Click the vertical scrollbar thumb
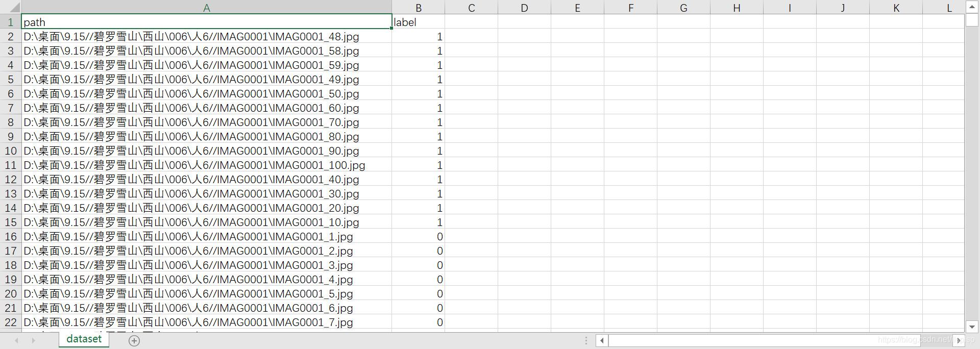The image size is (980, 349). (972, 20)
